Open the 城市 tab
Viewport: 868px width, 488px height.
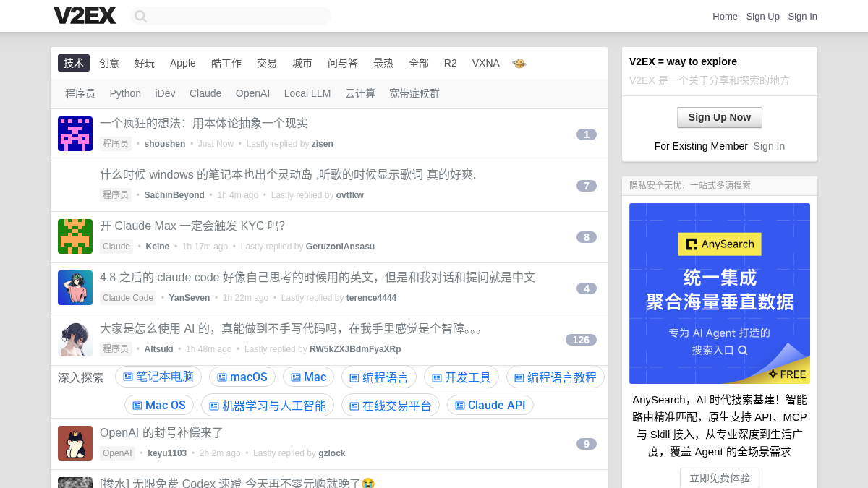click(302, 63)
